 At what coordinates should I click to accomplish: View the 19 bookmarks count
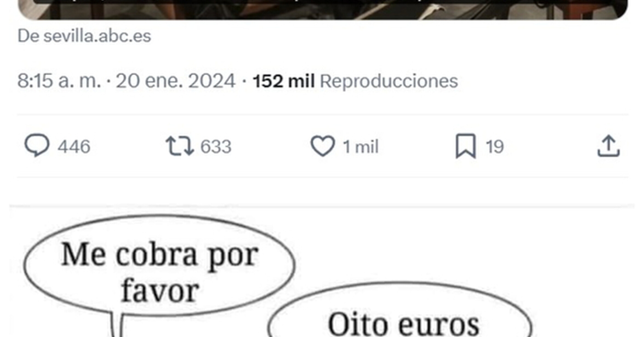click(x=495, y=147)
